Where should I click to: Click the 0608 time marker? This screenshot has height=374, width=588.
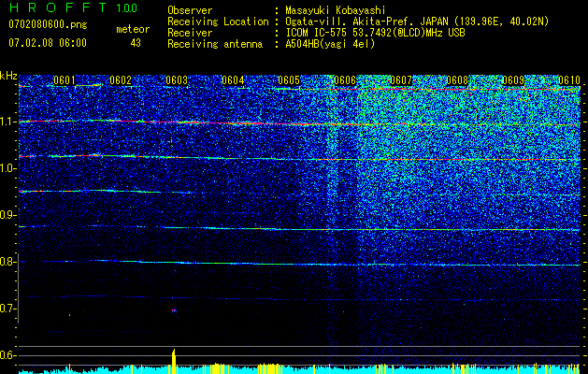click(x=457, y=80)
